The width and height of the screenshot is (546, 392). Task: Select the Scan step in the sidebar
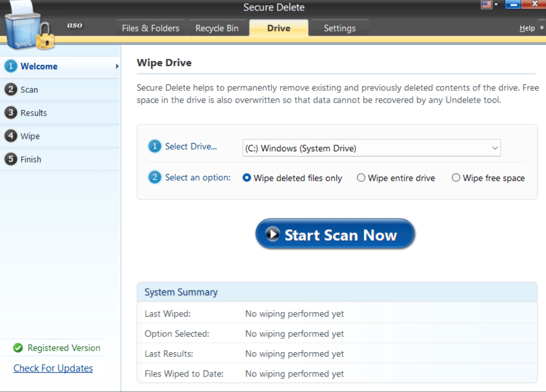[11, 89]
